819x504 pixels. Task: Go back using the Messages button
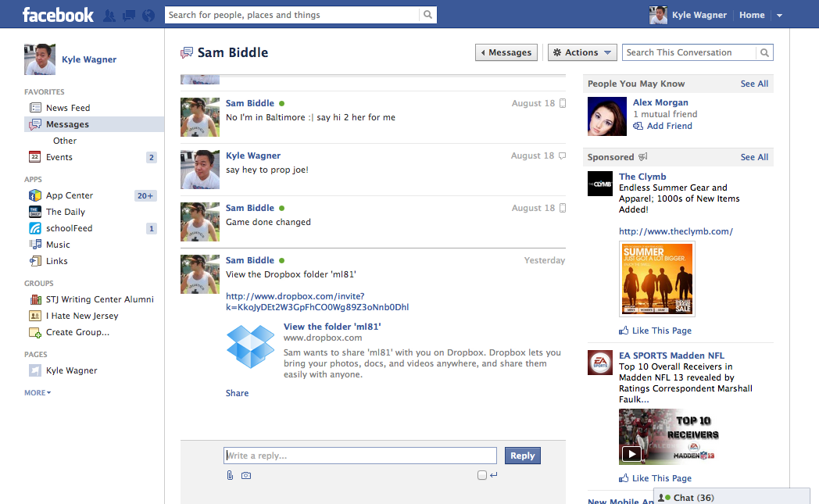(x=506, y=52)
